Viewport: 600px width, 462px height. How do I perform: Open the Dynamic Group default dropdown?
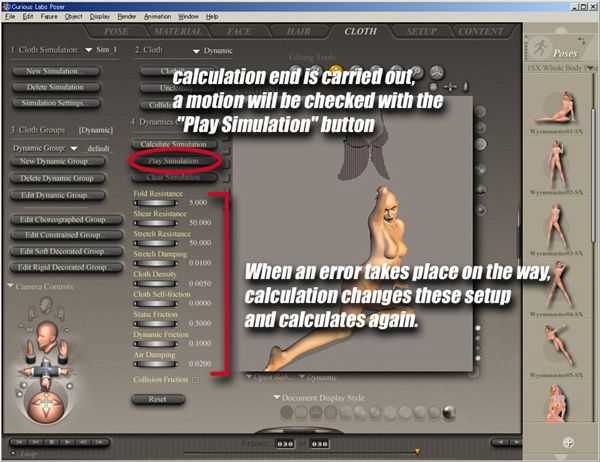(x=74, y=148)
